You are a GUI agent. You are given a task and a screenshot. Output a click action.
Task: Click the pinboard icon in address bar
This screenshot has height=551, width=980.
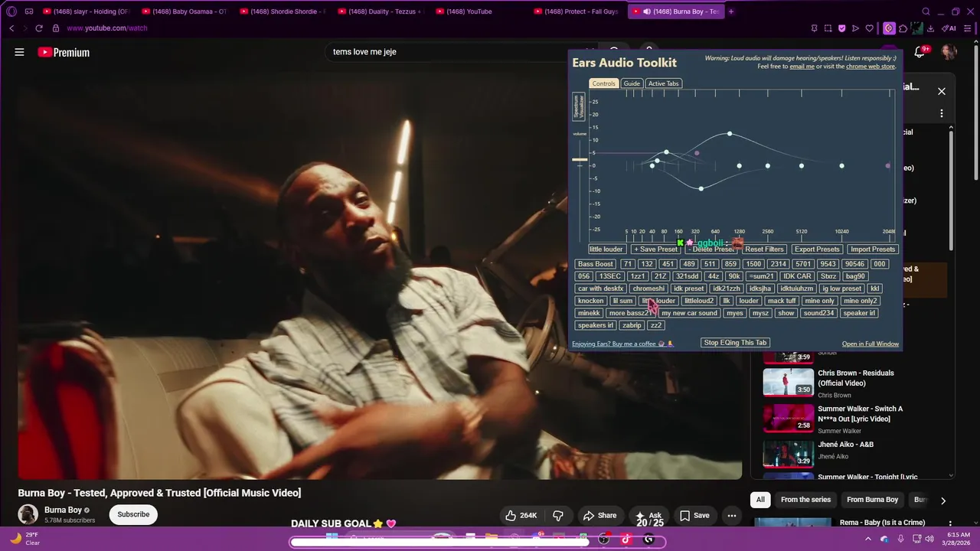click(814, 28)
